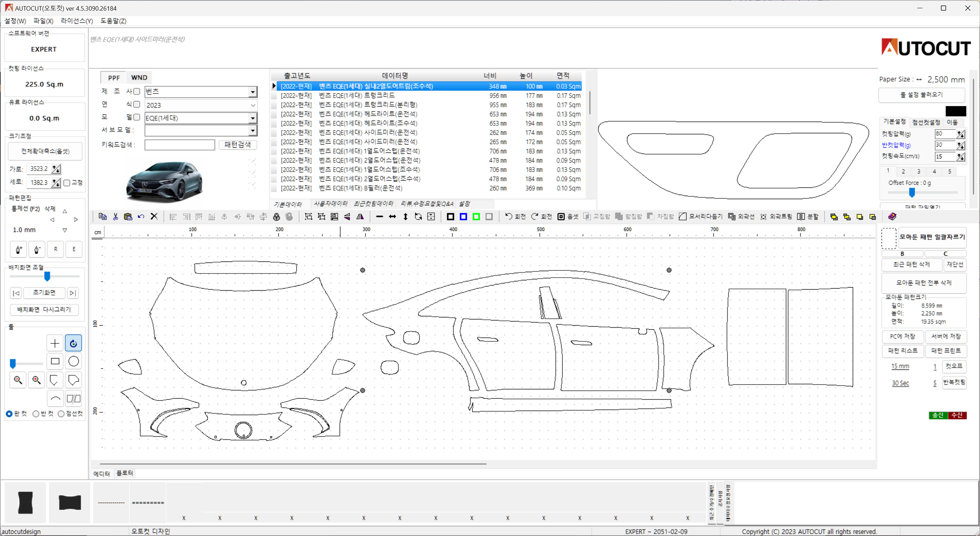Image resolution: width=980 pixels, height=536 pixels.
Task: Click the blue square outline icon
Action: click(463, 217)
